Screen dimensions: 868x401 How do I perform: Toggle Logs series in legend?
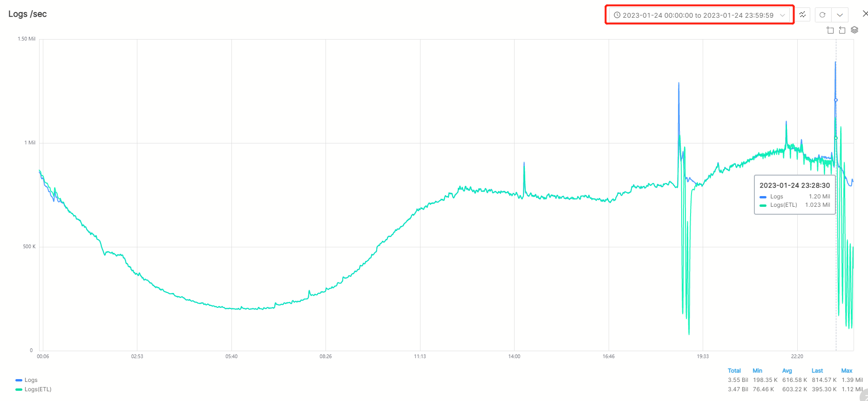pyautogui.click(x=31, y=380)
